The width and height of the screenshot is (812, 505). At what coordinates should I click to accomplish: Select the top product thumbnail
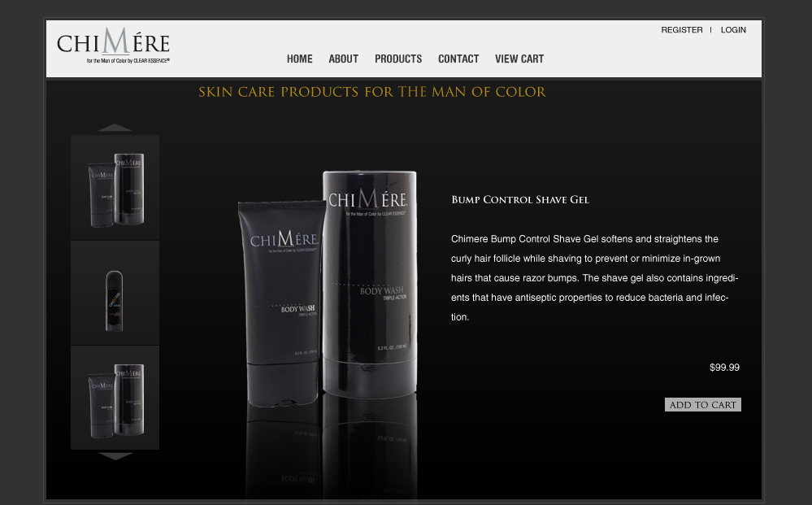pyautogui.click(x=115, y=188)
